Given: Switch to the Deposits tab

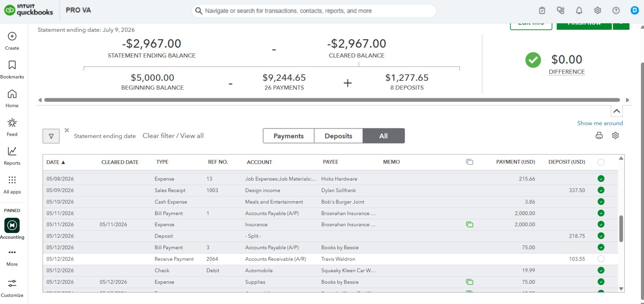Looking at the screenshot, I should point(338,136).
